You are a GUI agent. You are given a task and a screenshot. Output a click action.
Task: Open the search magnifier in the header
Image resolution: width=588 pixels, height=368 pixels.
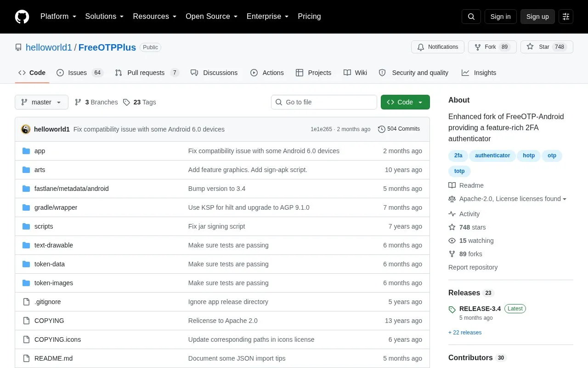click(x=471, y=17)
